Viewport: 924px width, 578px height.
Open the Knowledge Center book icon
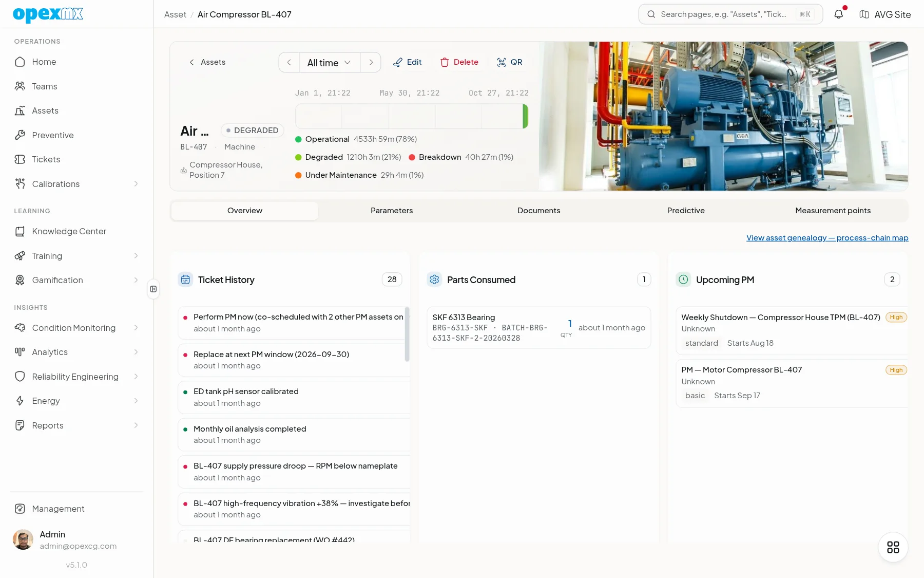[x=20, y=231]
